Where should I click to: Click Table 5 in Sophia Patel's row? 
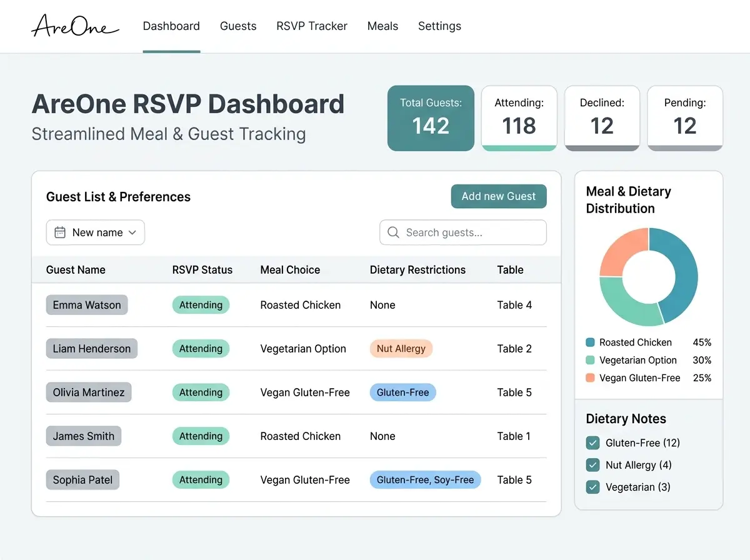click(x=515, y=480)
